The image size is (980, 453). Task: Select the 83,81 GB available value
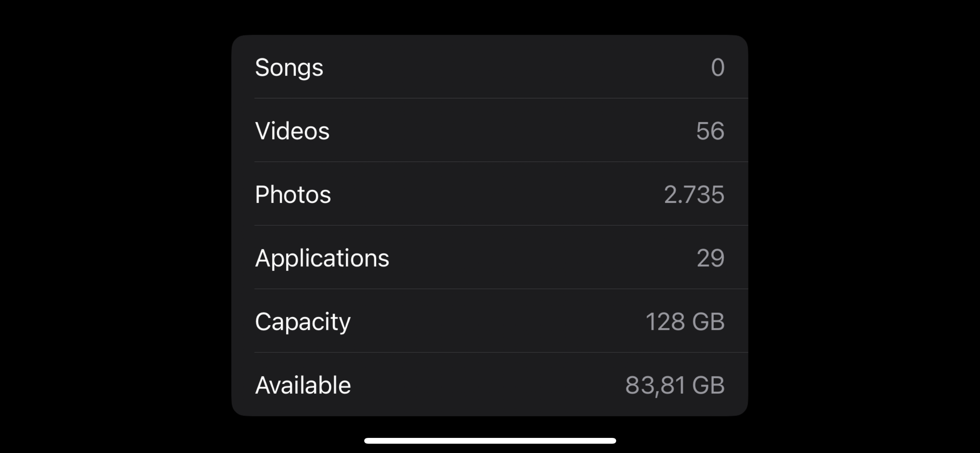click(675, 386)
